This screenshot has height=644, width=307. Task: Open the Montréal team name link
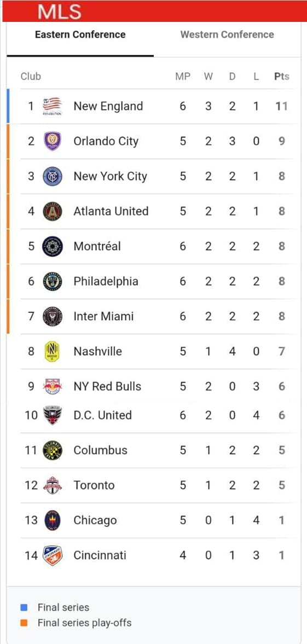[97, 246]
